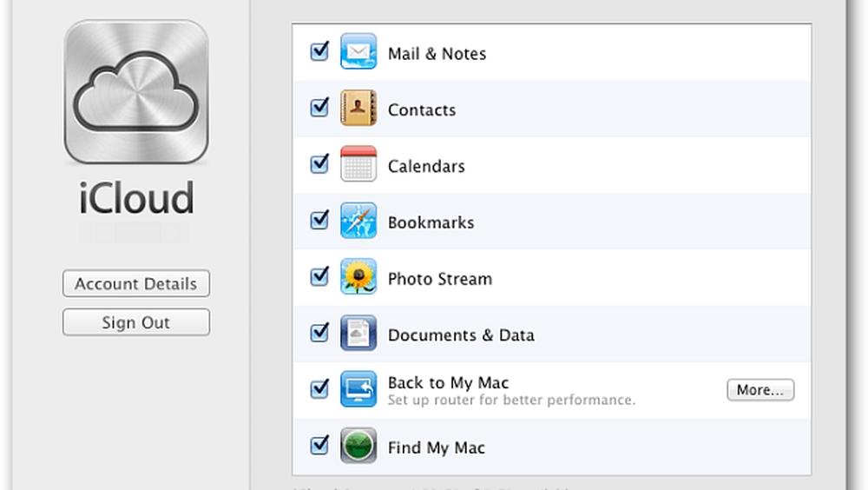Click the Photo Stream sunflower icon
The image size is (868, 490).
click(x=358, y=277)
